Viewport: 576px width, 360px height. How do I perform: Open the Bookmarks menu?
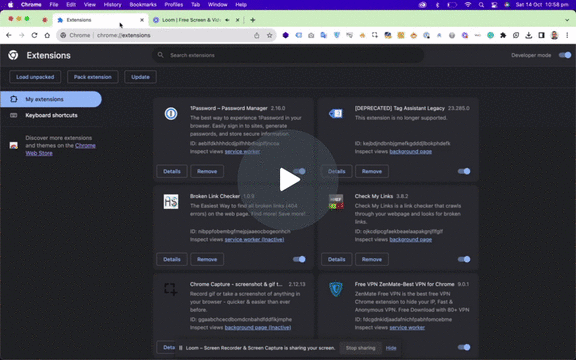click(143, 5)
